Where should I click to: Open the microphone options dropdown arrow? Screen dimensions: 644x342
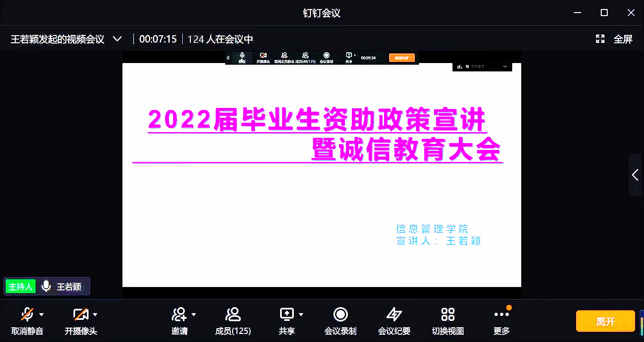point(42,315)
